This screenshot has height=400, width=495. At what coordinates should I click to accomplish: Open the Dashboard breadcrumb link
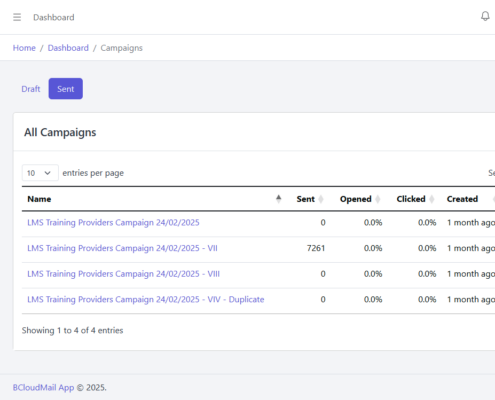click(68, 48)
